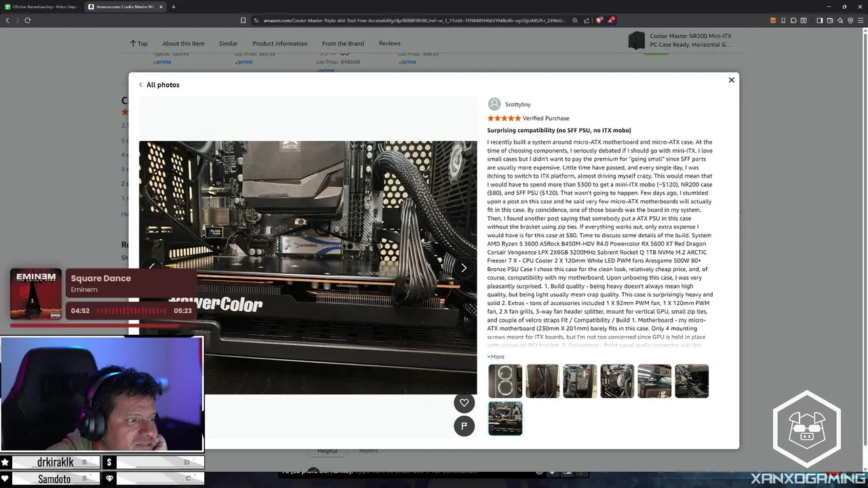Like this photo with the heart icon

pos(464,403)
